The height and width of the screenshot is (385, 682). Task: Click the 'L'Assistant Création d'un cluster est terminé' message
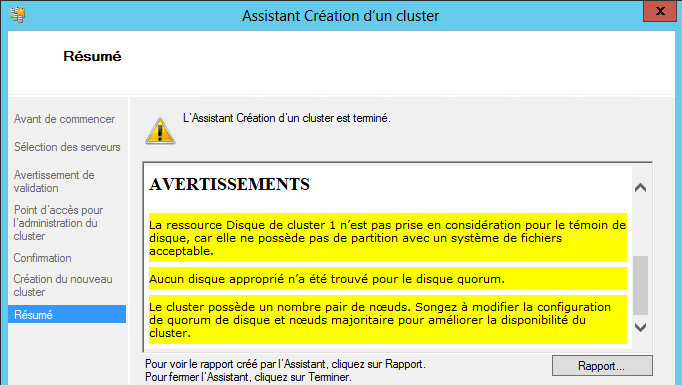coord(287,118)
